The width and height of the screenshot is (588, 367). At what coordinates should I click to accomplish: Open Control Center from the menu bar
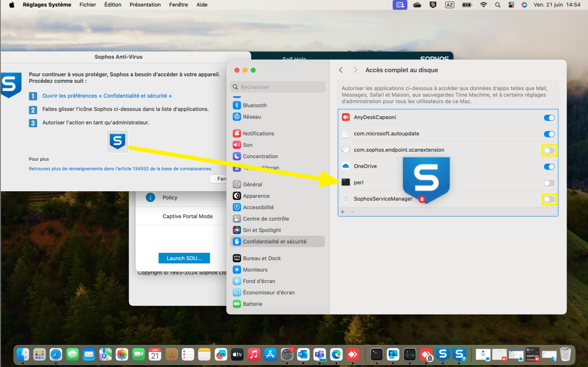click(511, 5)
